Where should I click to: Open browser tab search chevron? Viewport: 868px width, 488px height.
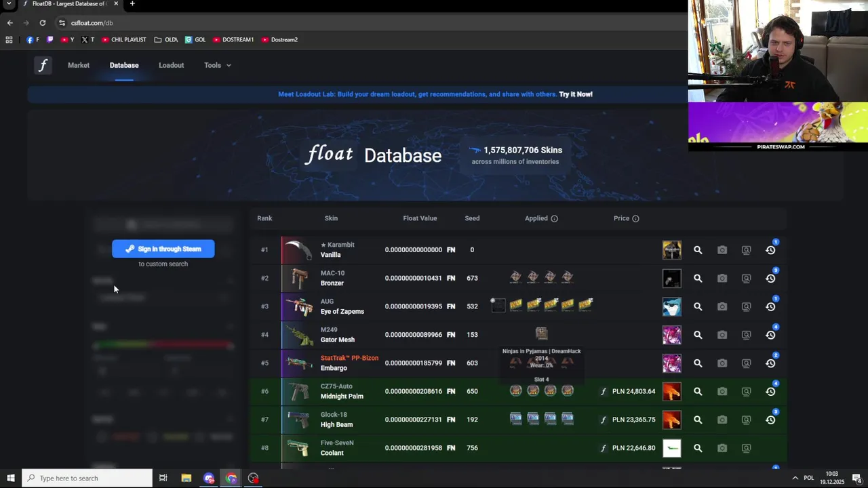point(9,3)
